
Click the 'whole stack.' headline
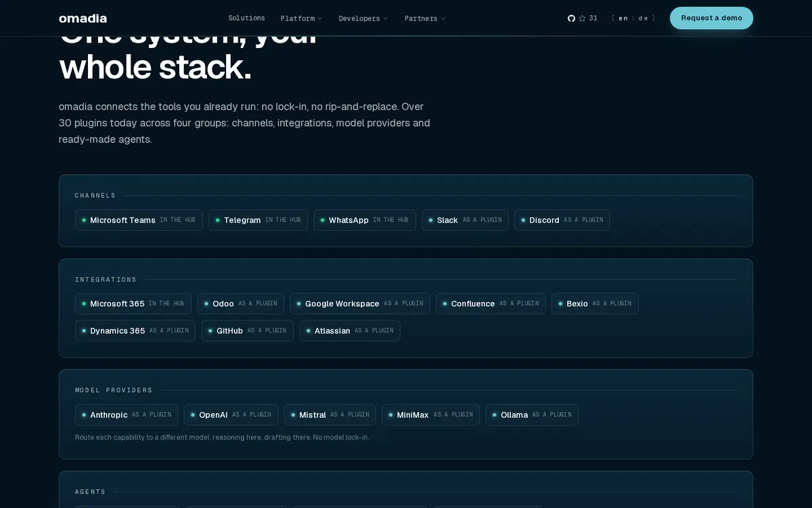click(x=156, y=67)
